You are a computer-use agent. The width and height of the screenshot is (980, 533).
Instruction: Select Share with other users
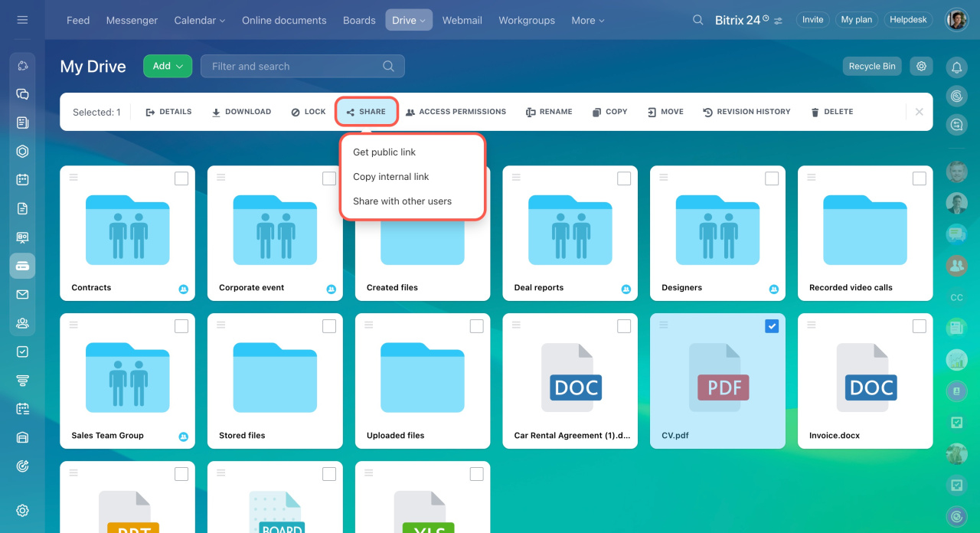pos(402,201)
